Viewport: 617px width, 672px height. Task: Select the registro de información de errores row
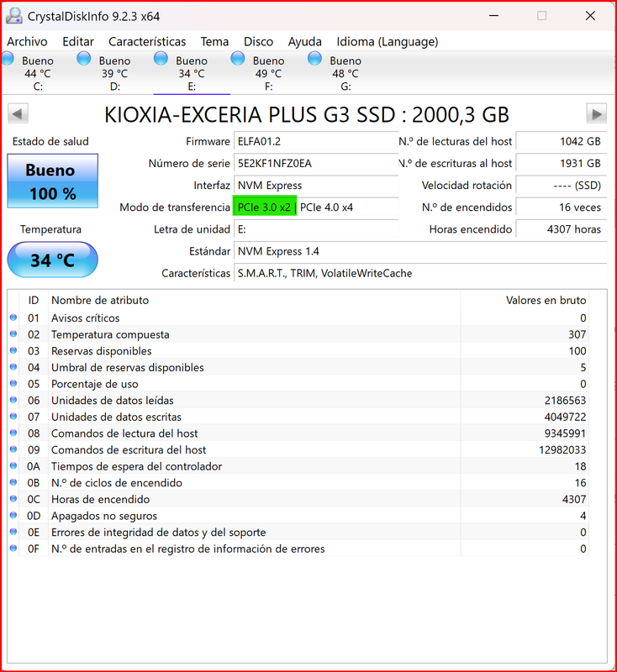[298, 549]
